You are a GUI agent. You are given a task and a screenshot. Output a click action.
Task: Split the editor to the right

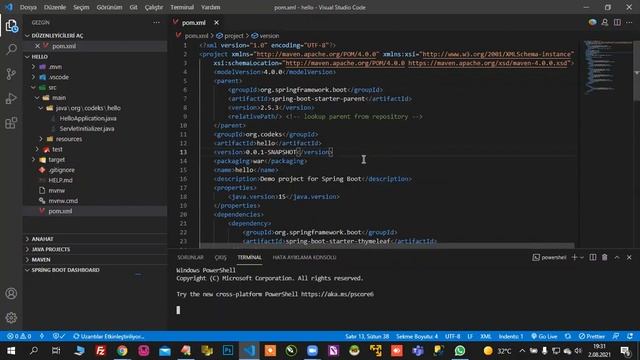click(x=617, y=22)
